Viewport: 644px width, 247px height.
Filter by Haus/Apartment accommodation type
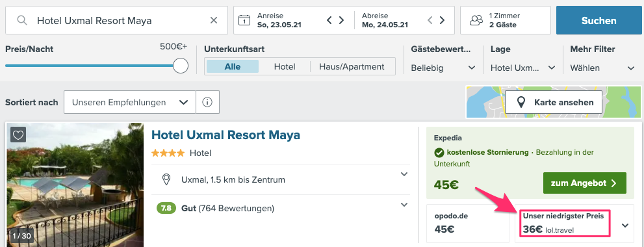click(x=352, y=66)
